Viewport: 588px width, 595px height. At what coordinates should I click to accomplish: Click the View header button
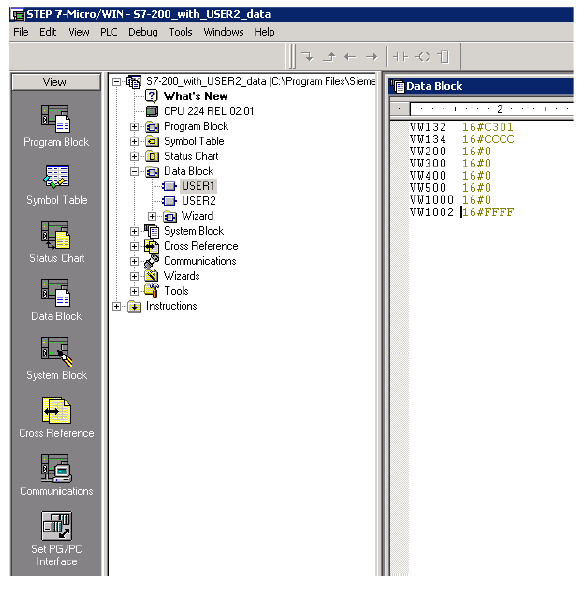point(56,82)
